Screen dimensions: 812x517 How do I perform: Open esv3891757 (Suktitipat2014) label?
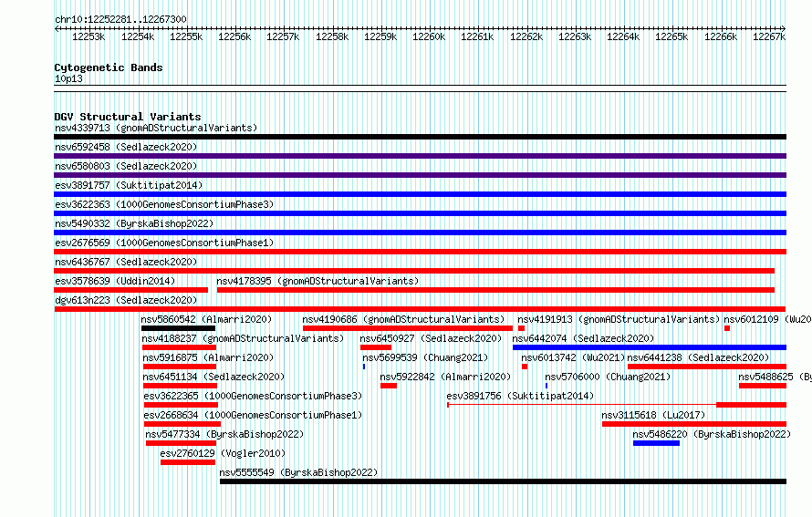pyautogui.click(x=129, y=185)
